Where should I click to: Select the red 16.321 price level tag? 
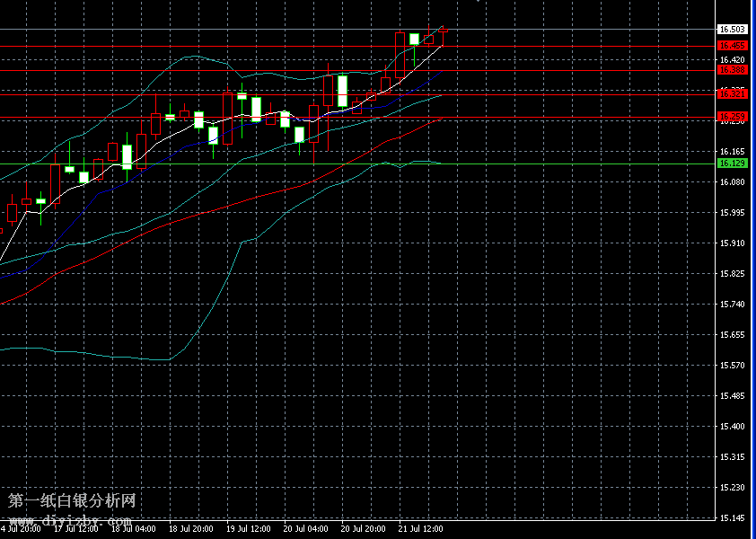tap(733, 93)
